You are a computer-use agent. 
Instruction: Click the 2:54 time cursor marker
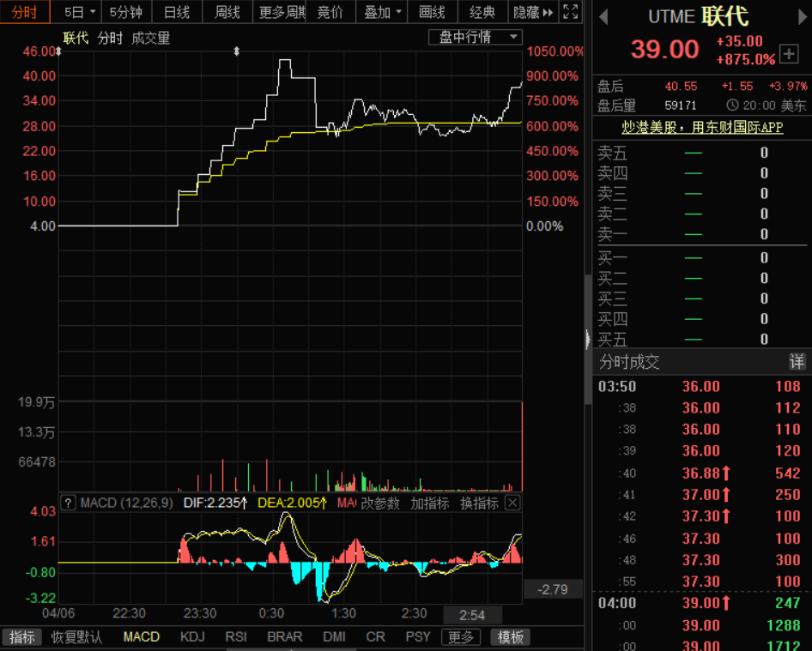[472, 615]
